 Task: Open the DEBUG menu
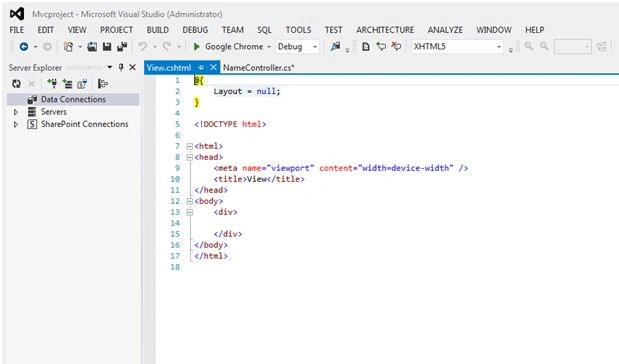[195, 30]
